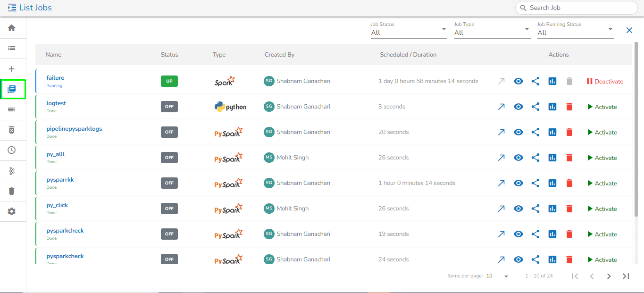
Task: Deactivate the failure job
Action: click(604, 81)
